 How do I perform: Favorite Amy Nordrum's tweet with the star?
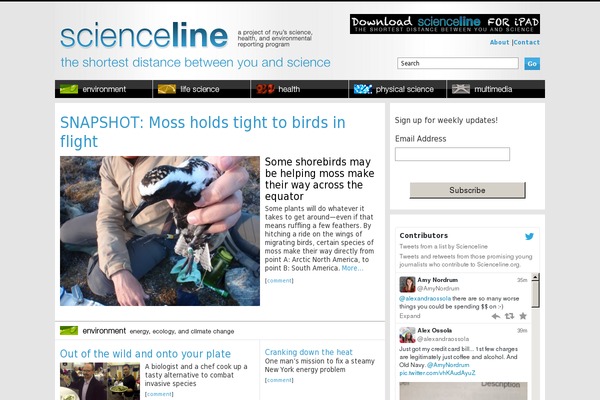[x=523, y=316]
